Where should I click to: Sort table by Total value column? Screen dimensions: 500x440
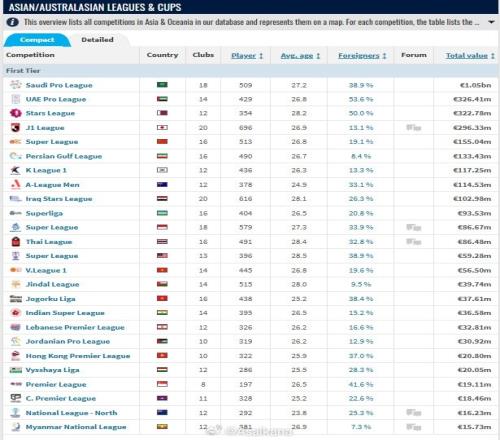[x=470, y=56]
